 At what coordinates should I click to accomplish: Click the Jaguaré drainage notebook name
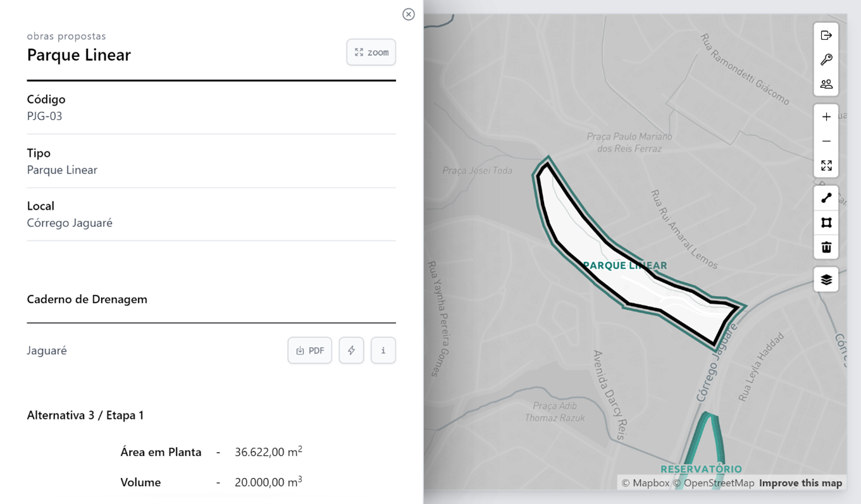point(47,350)
